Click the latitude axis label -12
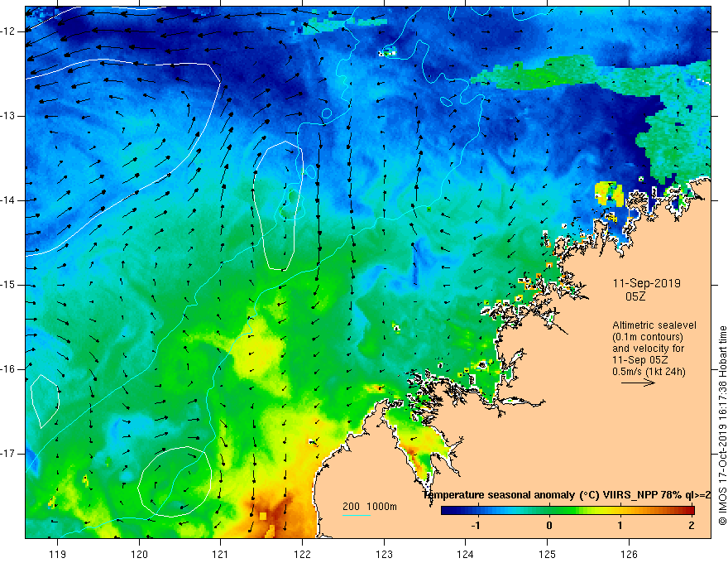 8,31
